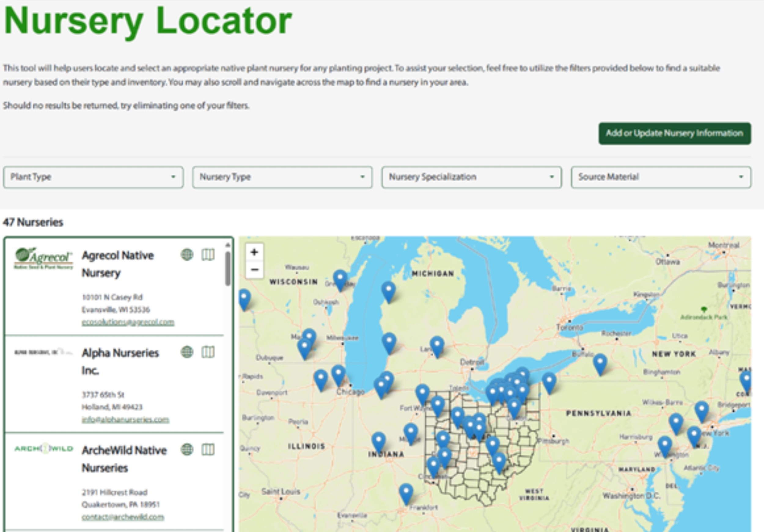Viewport: 764px width, 532px height.
Task: Zoom in on the map
Action: [x=255, y=252]
